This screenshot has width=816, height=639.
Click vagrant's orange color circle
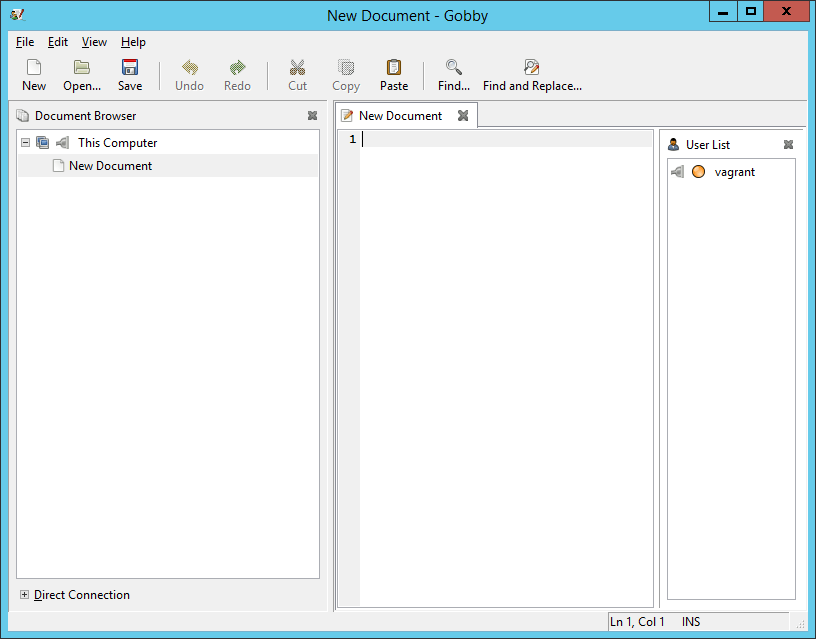point(698,172)
